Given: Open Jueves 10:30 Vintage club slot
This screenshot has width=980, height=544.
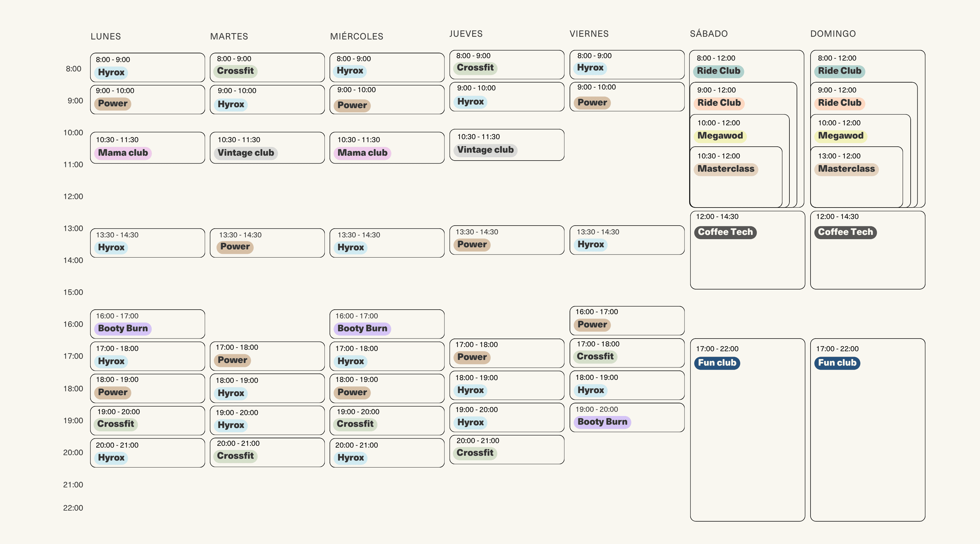Looking at the screenshot, I should 507,145.
